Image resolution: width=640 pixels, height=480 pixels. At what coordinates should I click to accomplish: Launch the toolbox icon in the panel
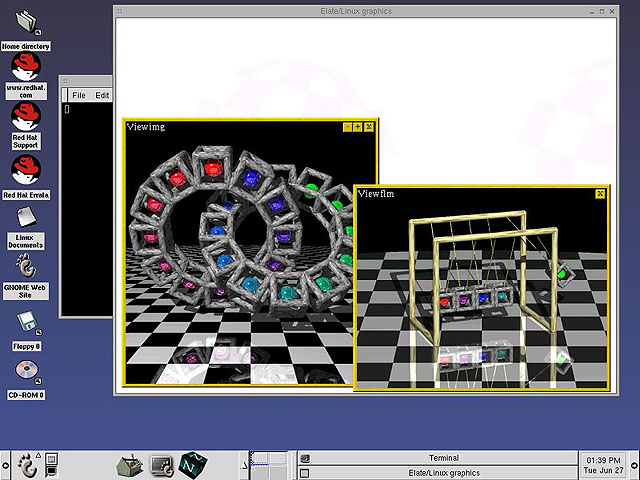129,464
